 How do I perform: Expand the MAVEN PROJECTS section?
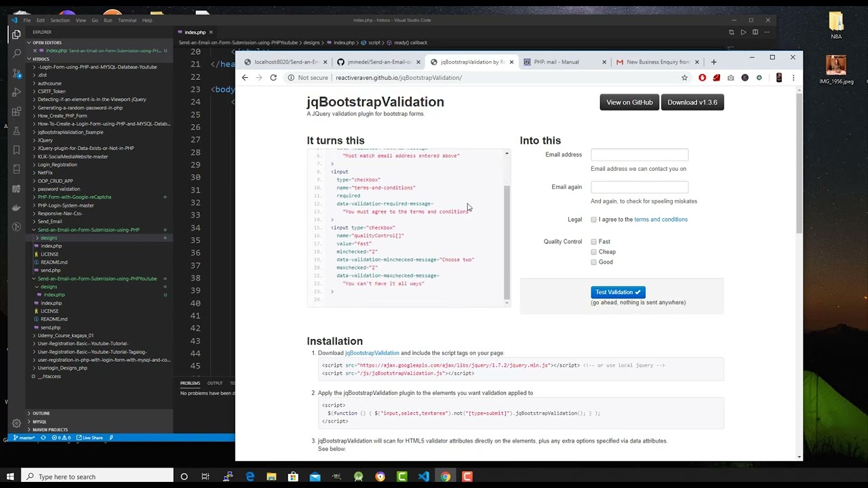tap(98, 430)
